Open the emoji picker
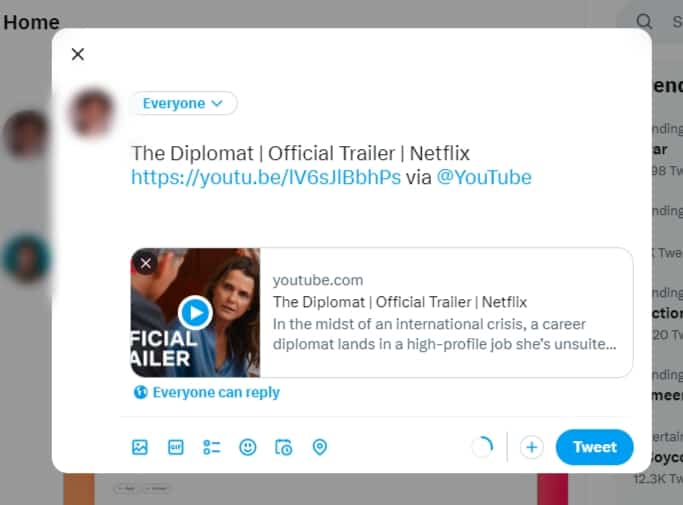 point(248,447)
